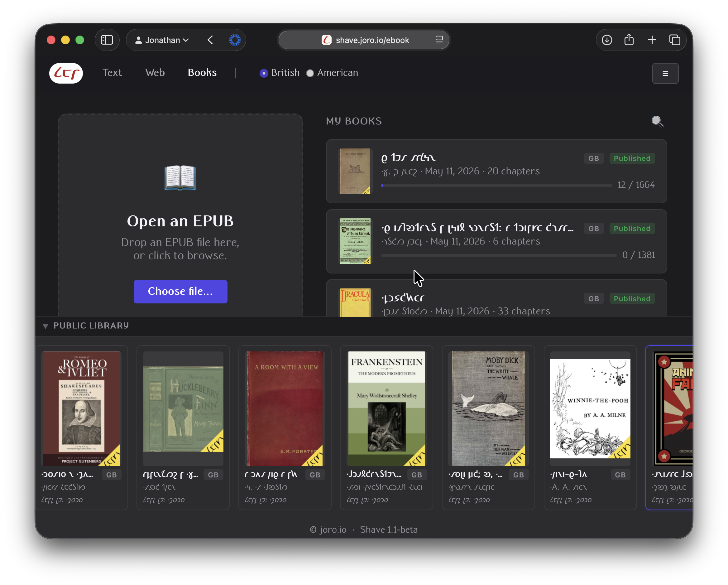
Task: Click Published badge on the 33 chapters book
Action: coord(632,298)
